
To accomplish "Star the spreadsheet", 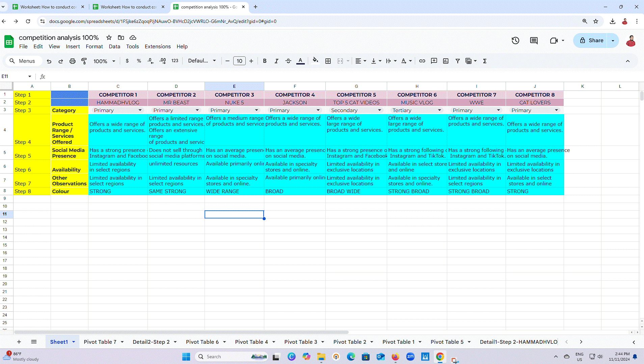I will click(109, 37).
